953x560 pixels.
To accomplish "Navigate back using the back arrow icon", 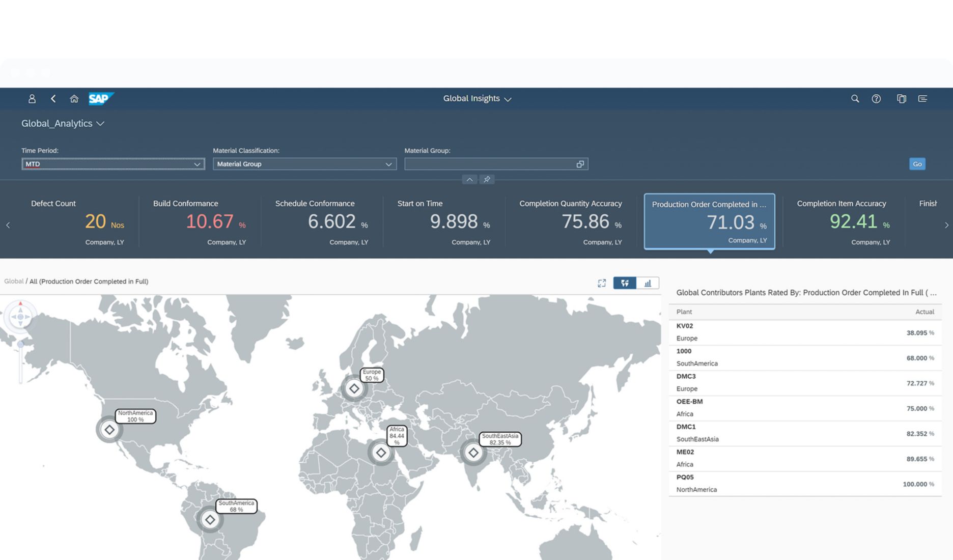I will click(53, 99).
